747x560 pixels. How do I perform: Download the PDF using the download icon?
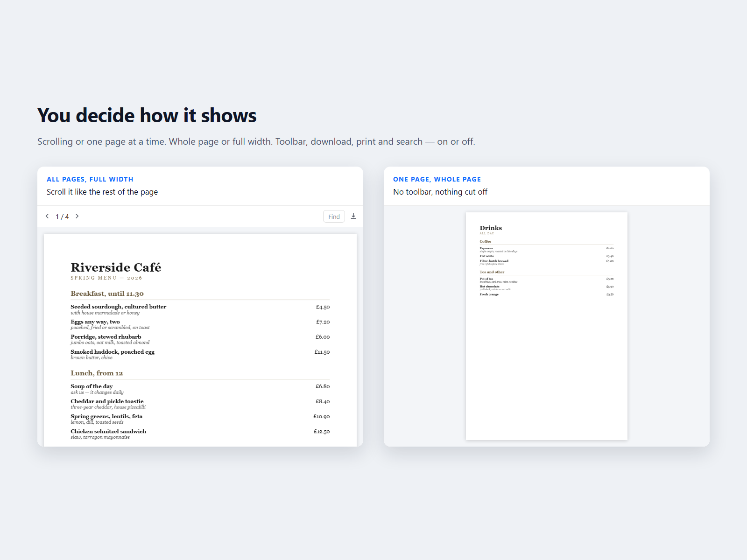click(x=353, y=216)
